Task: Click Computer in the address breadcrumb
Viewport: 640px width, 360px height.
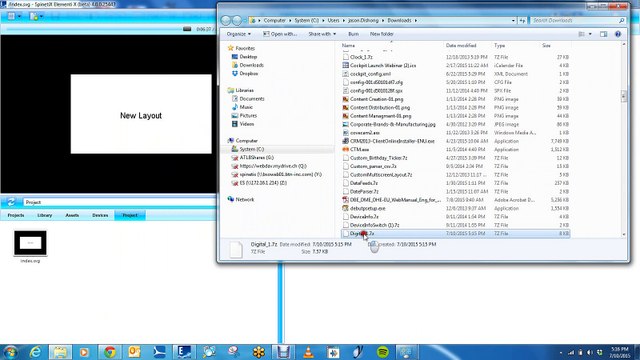Action: 275,20
